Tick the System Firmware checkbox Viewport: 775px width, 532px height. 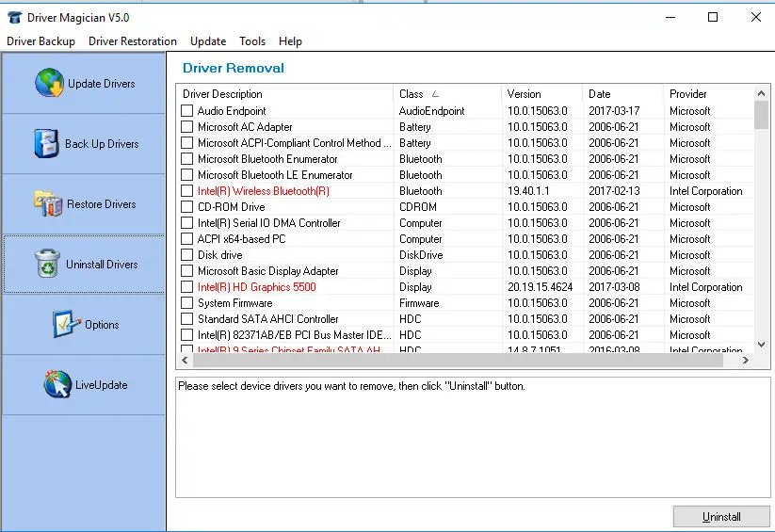click(186, 302)
